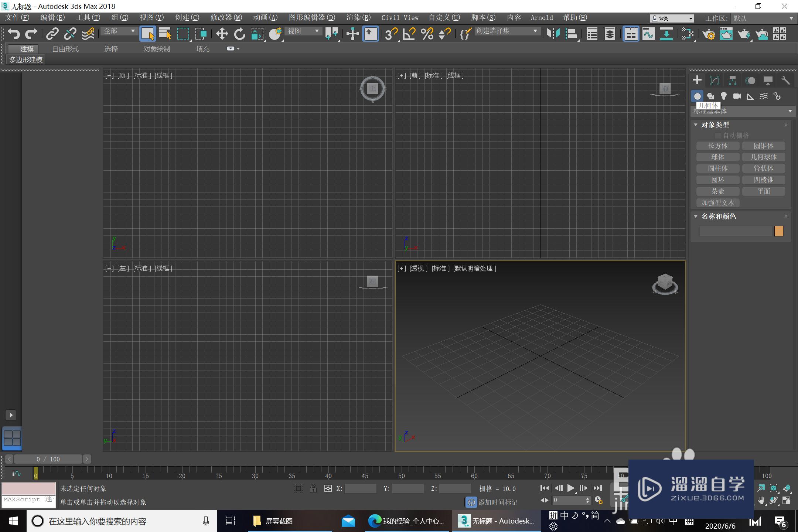Open the Mirror tool
The height and width of the screenshot is (532, 798).
click(x=553, y=34)
